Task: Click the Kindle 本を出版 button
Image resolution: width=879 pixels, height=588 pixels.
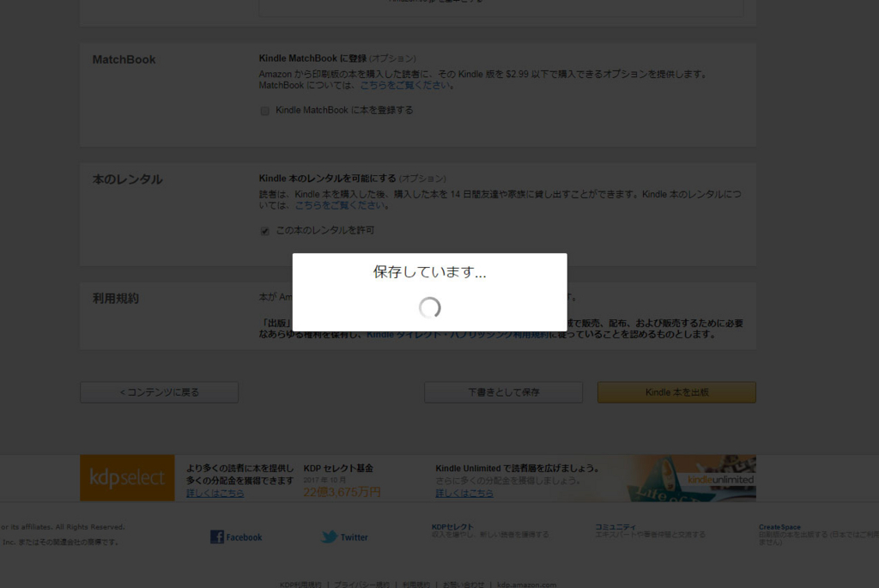Action: 676,392
